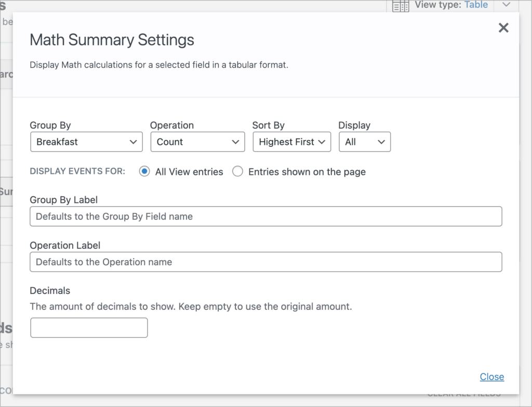Viewport: 532px width, 407px height.
Task: Click the table view type icon
Action: click(x=401, y=6)
